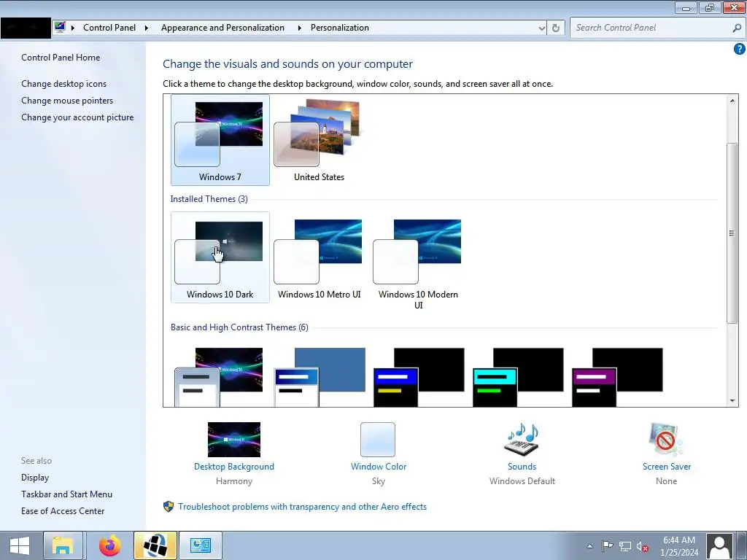Click Control Panel in the breadcrumb

click(109, 28)
